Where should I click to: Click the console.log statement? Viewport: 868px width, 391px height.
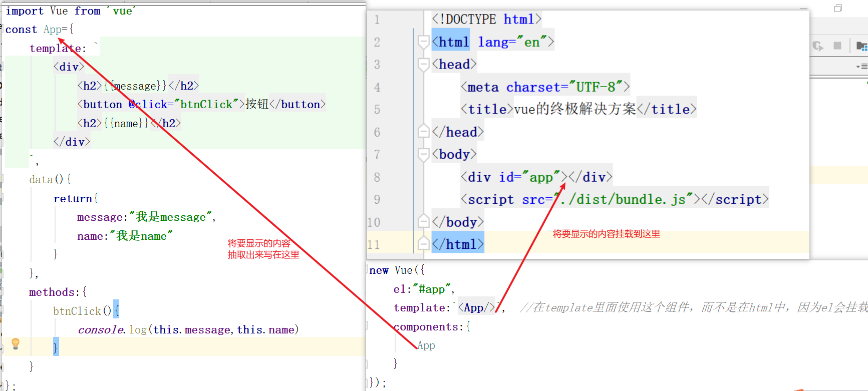point(188,329)
